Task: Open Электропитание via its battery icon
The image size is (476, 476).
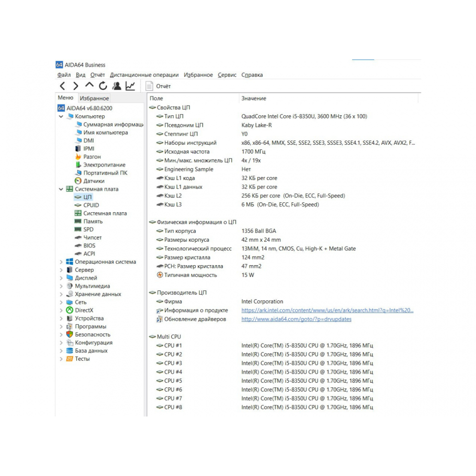Action: pos(78,165)
